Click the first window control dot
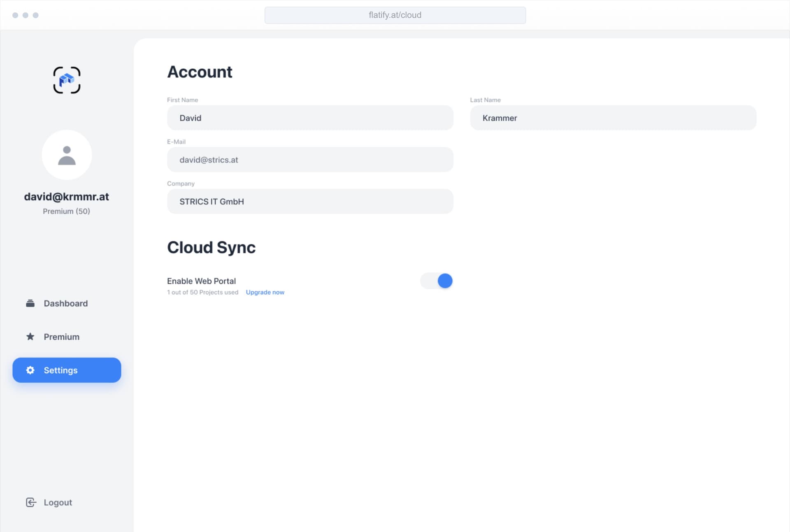 coord(15,15)
